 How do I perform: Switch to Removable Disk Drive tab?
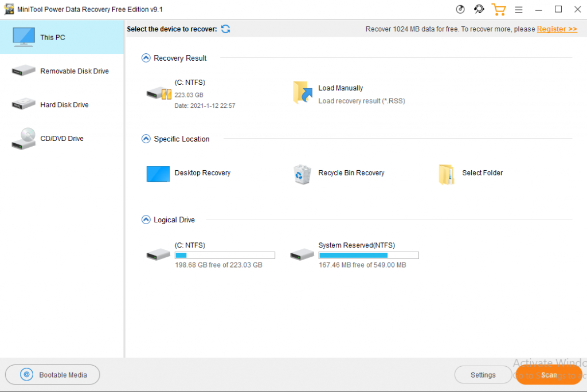(62, 70)
